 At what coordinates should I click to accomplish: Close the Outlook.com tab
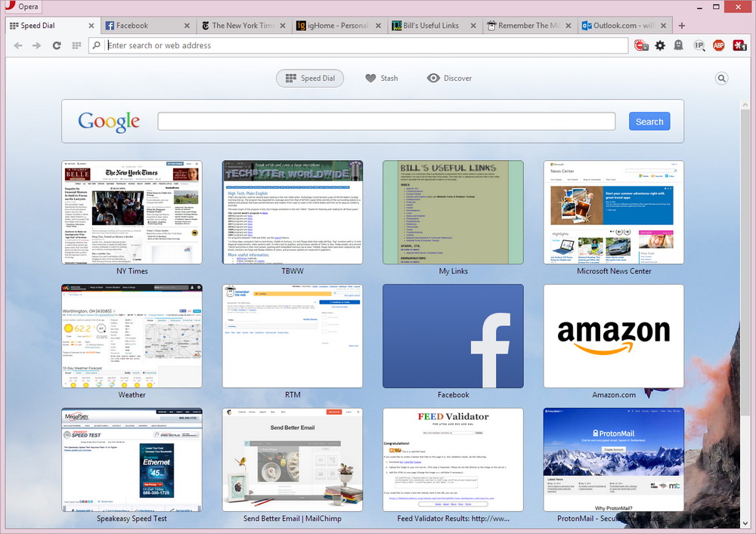pos(664,26)
